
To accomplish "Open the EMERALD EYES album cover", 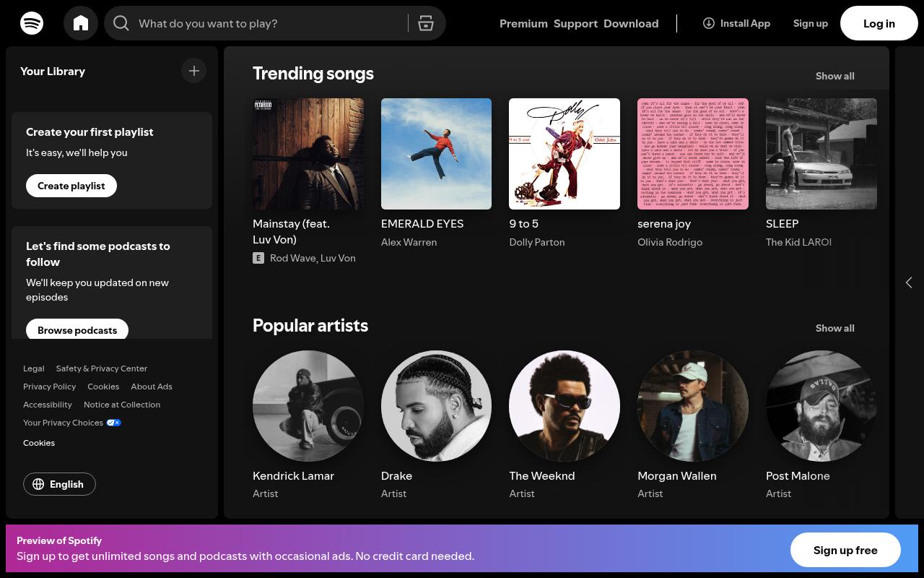I will (x=436, y=154).
